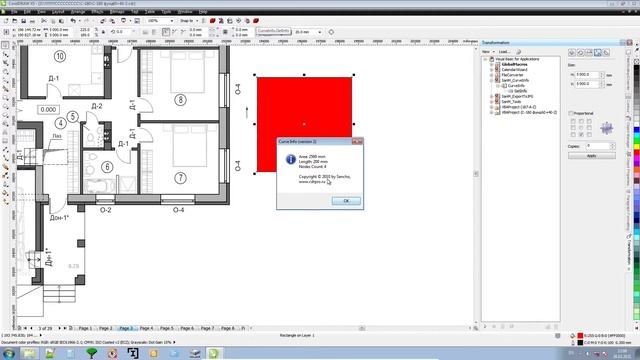
Task: Check the bottom-left anchor point checkbox
Action: [573, 134]
